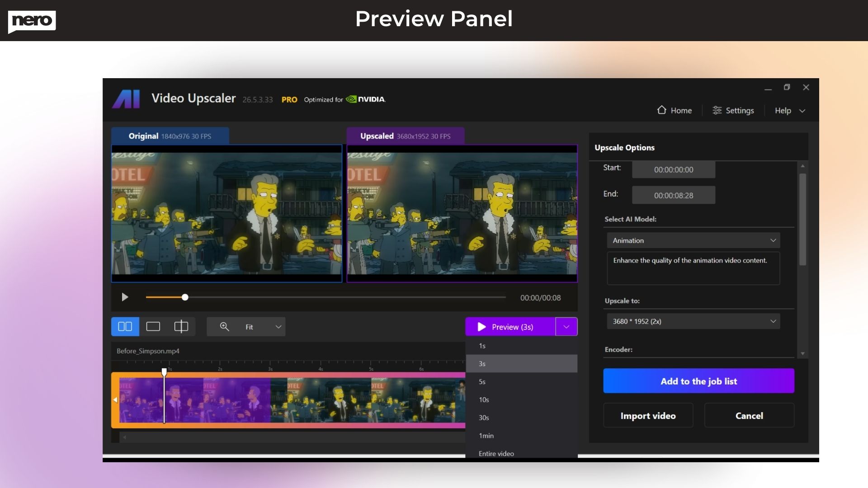Click the Home icon
The width and height of the screenshot is (868, 488).
[x=662, y=110]
